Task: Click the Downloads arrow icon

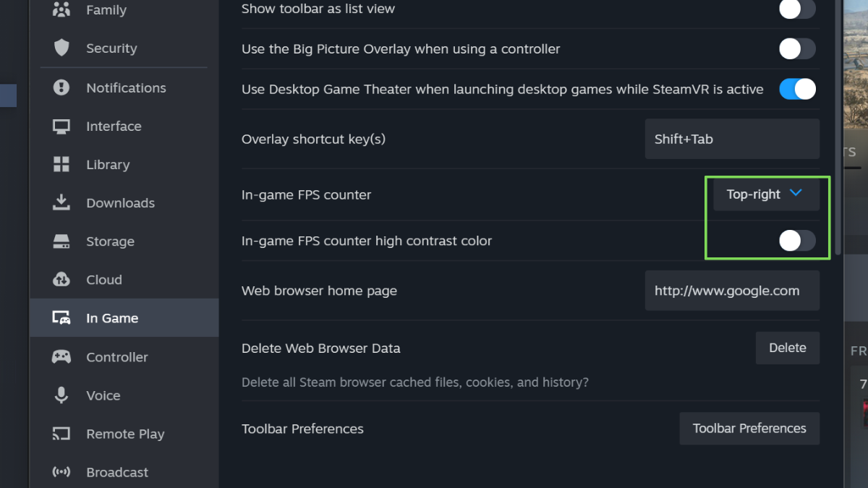Action: [x=61, y=202]
